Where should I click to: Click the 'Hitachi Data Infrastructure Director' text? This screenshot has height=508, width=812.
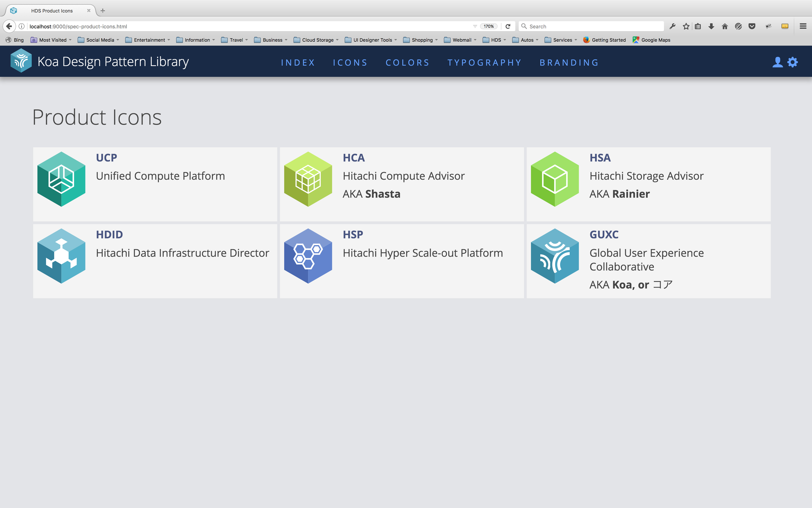(182, 253)
